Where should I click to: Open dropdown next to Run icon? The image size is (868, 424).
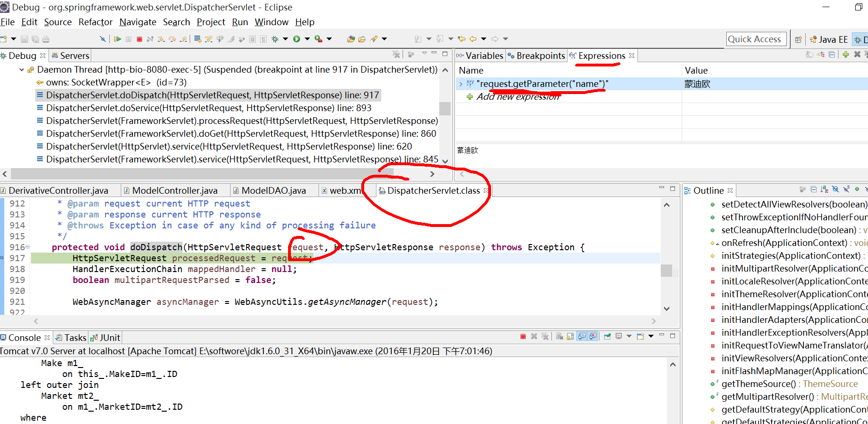point(307,39)
